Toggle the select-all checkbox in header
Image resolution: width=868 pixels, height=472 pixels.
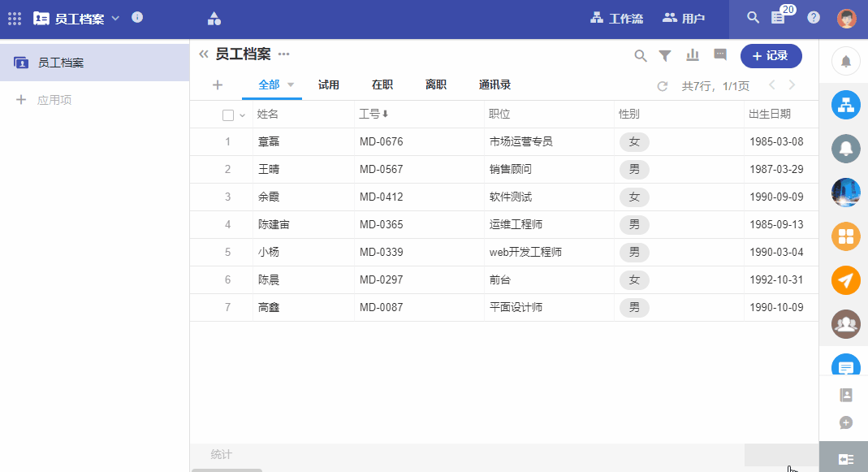(x=228, y=115)
